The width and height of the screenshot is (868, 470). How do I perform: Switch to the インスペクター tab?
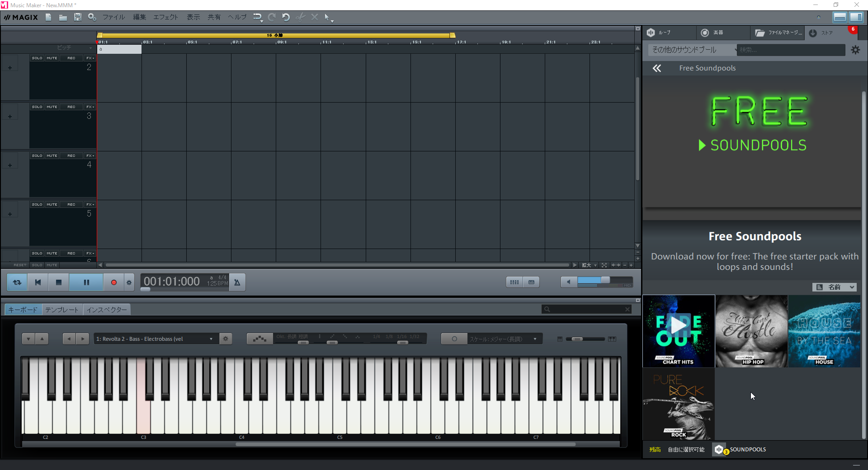[107, 310]
